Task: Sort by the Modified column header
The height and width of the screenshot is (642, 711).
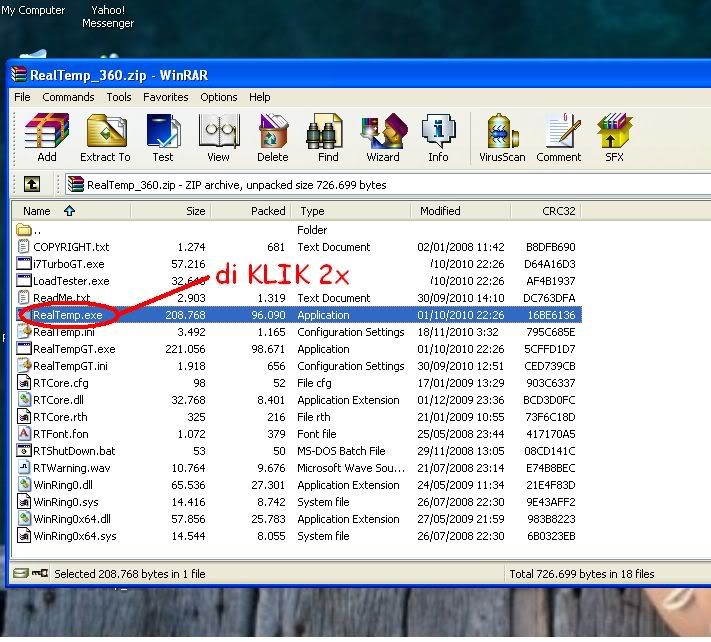Action: tap(461, 211)
